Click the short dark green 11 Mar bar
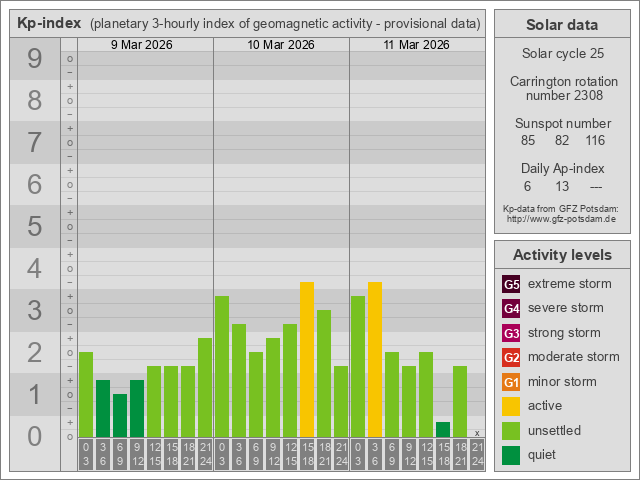The height and width of the screenshot is (480, 640). [x=443, y=429]
